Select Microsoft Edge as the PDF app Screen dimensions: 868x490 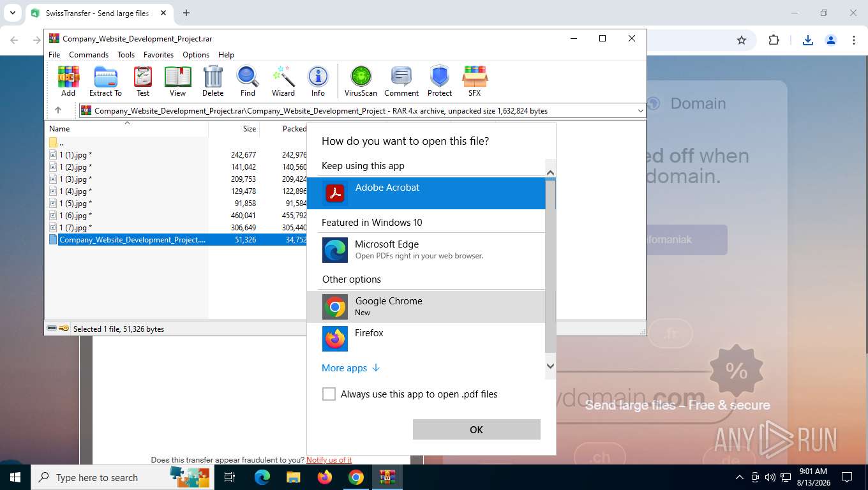426,249
